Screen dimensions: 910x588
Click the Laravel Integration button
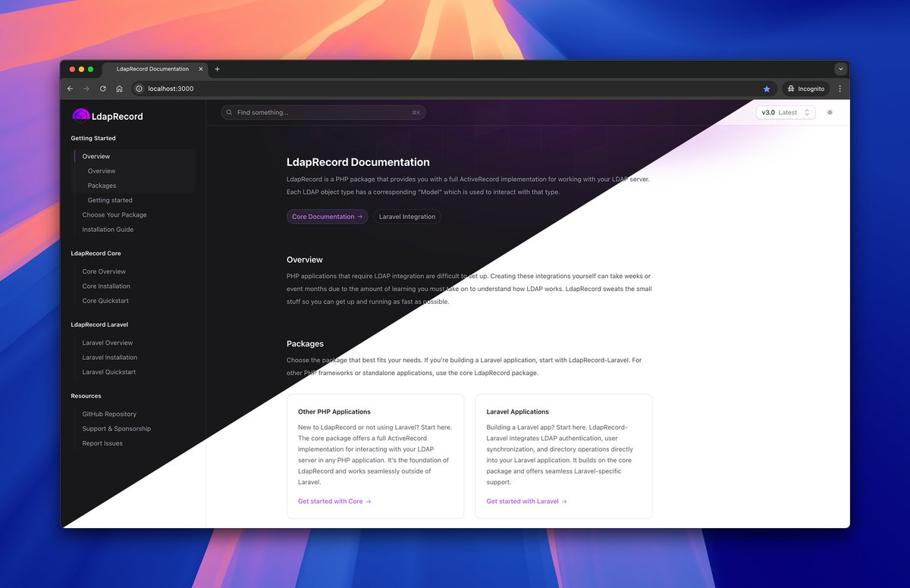pos(407,217)
